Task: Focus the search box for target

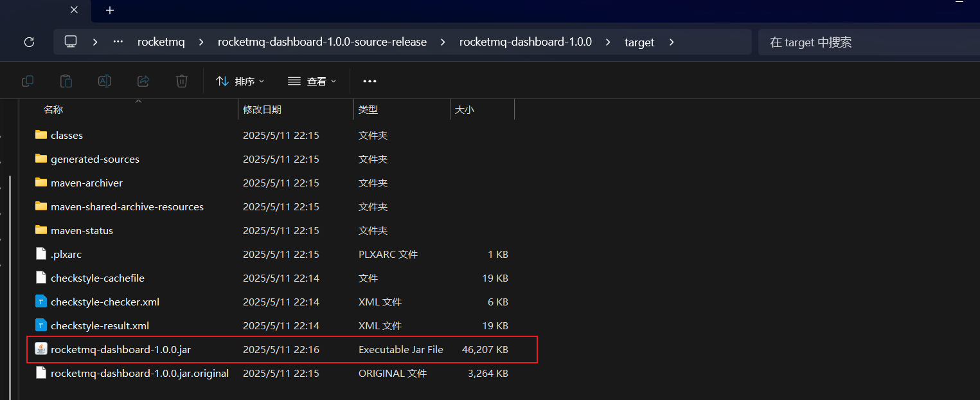Action: pyautogui.click(x=869, y=42)
